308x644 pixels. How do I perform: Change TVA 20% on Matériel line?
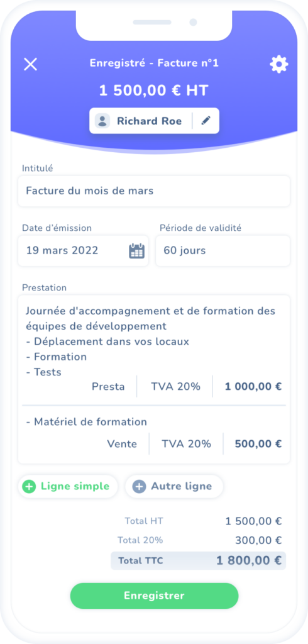tap(186, 443)
